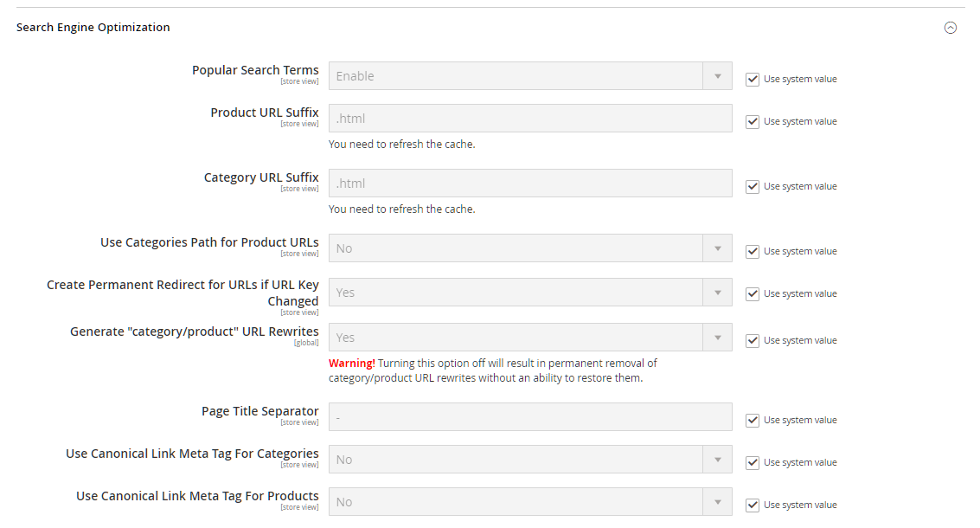Image resolution: width=980 pixels, height=528 pixels.
Task: Toggle Use system value for Category URL Suffix
Action: tap(752, 186)
